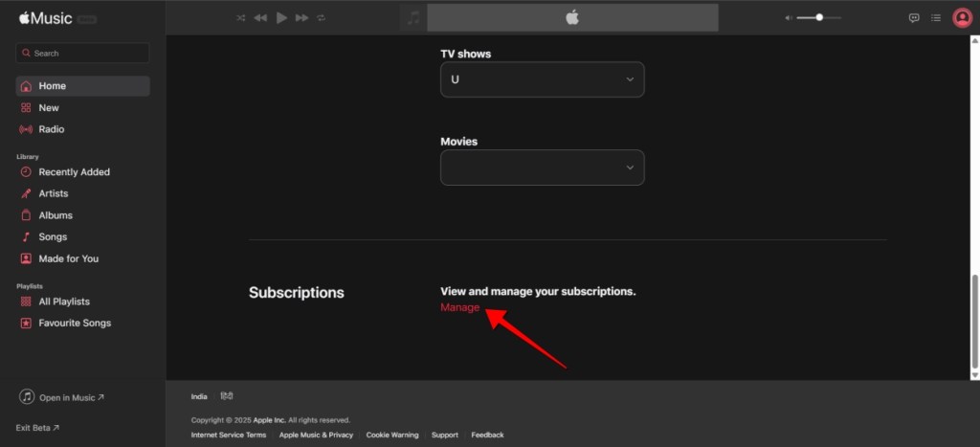Click the Songs note icon
Viewport: 980px width, 447px height.
click(x=26, y=237)
